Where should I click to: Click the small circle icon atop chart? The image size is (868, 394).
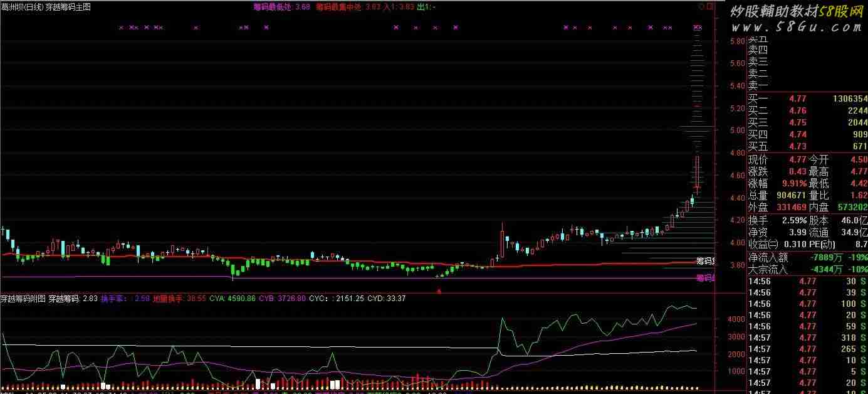tap(701, 6)
